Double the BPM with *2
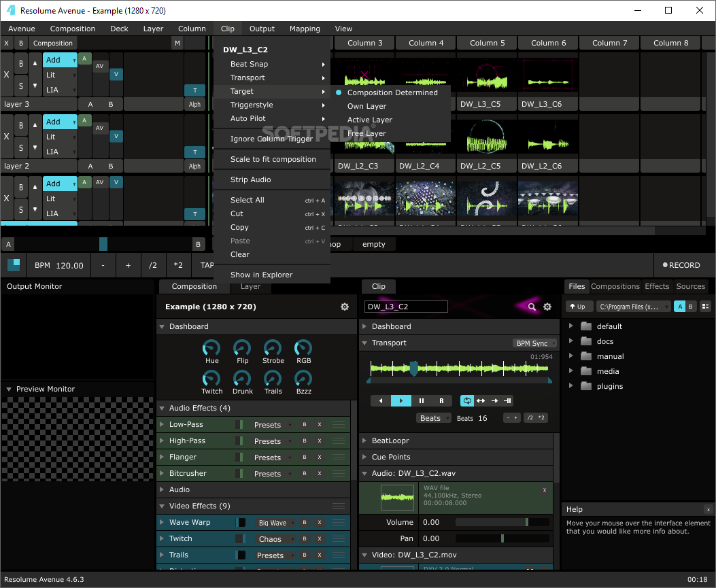 pos(178,265)
